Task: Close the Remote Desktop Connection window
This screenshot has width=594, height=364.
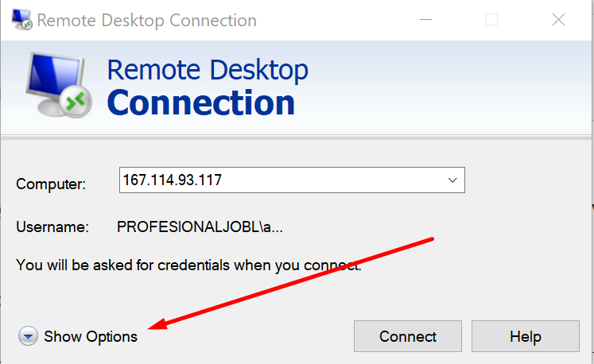Action: tap(558, 20)
